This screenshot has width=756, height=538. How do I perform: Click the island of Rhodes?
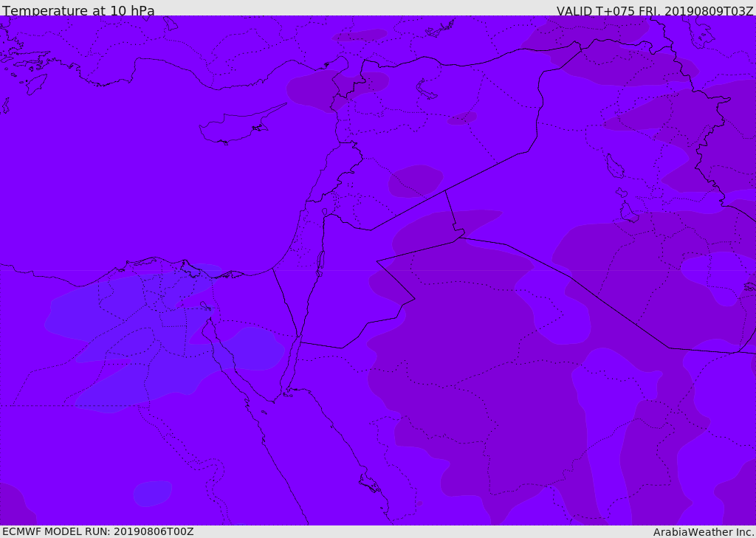pyautogui.click(x=35, y=83)
